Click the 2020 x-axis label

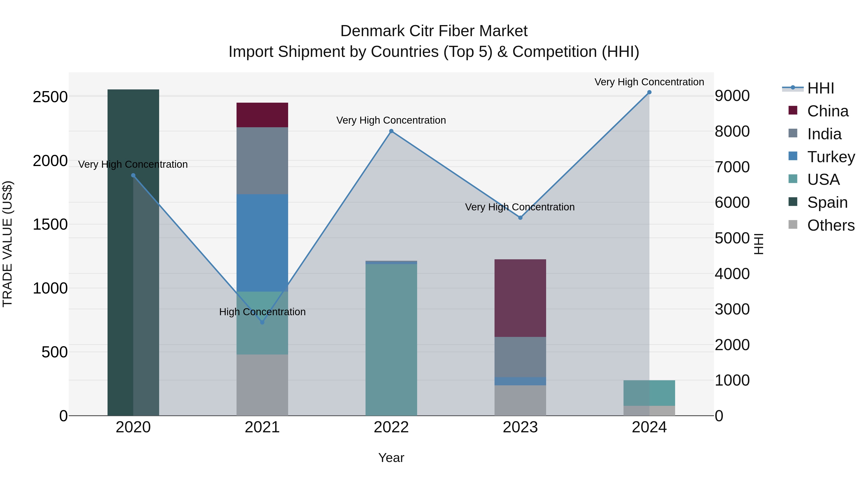(133, 427)
